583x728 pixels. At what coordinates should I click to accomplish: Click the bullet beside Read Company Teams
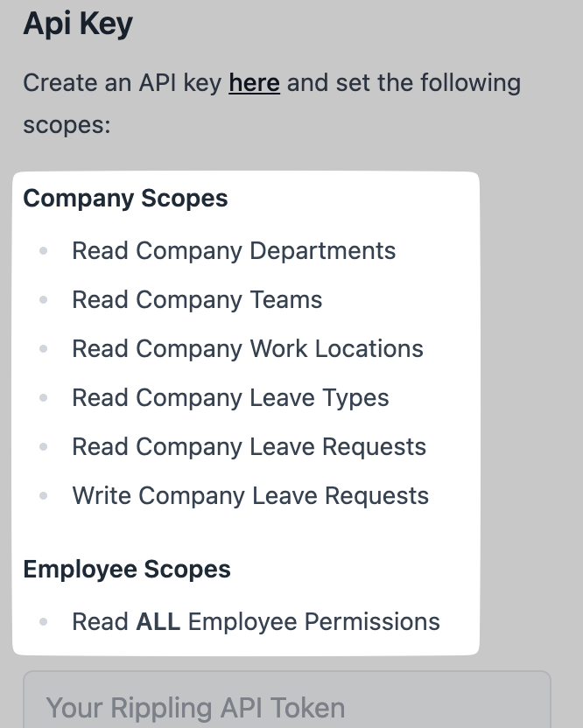pos(44,300)
